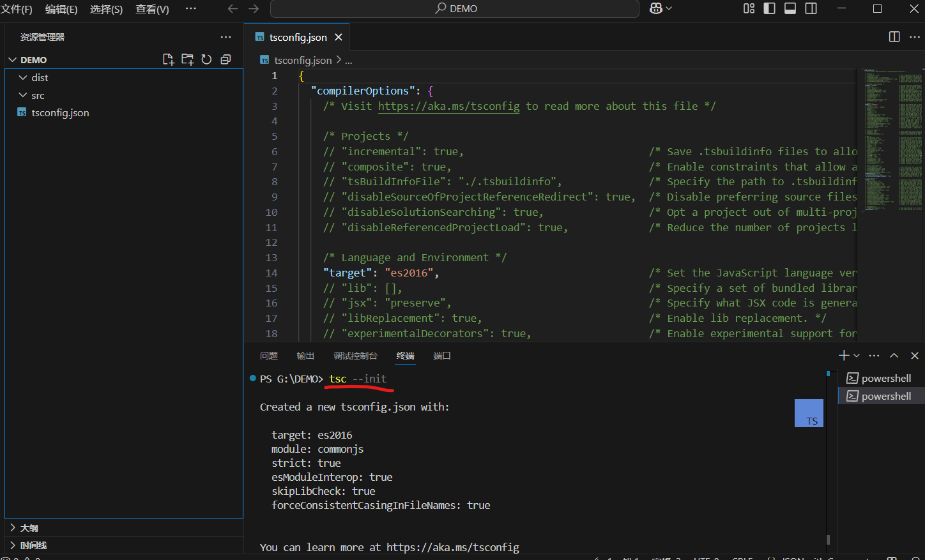925x560 pixels.
Task: Open the Copilot icon next to the search bar
Action: 656,8
